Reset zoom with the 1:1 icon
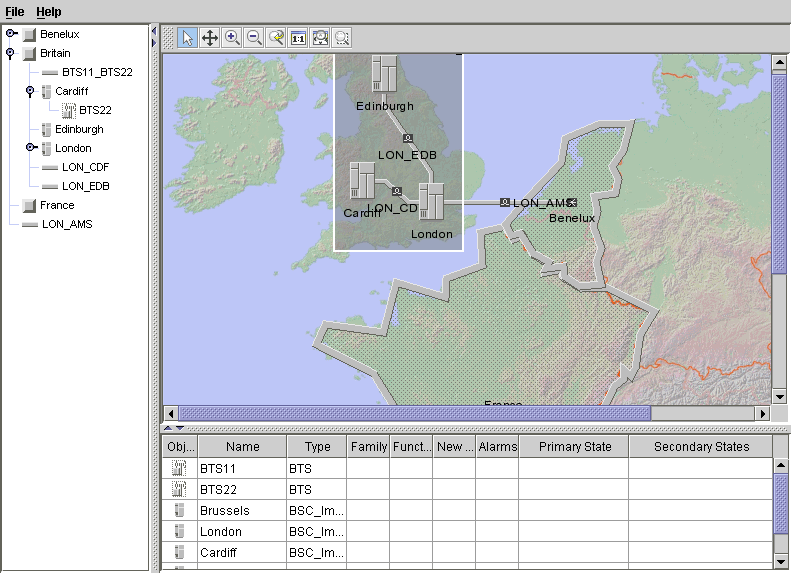Image resolution: width=791 pixels, height=573 pixels. point(298,38)
